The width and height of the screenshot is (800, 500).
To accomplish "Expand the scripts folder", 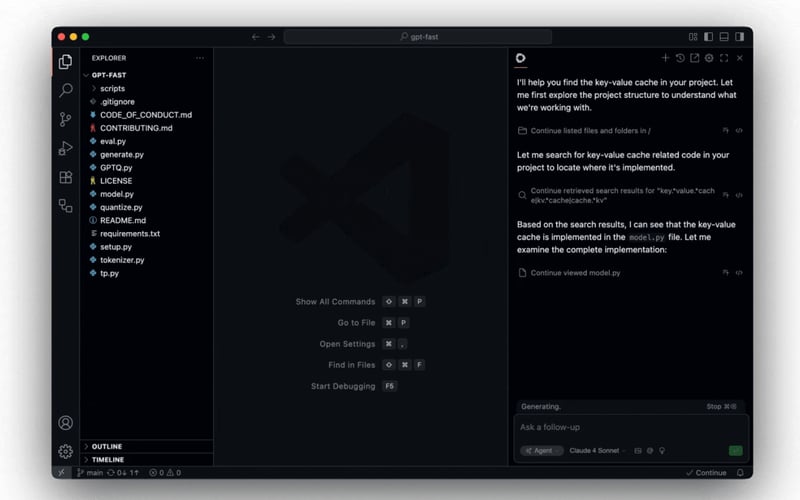I will click(x=147, y=88).
